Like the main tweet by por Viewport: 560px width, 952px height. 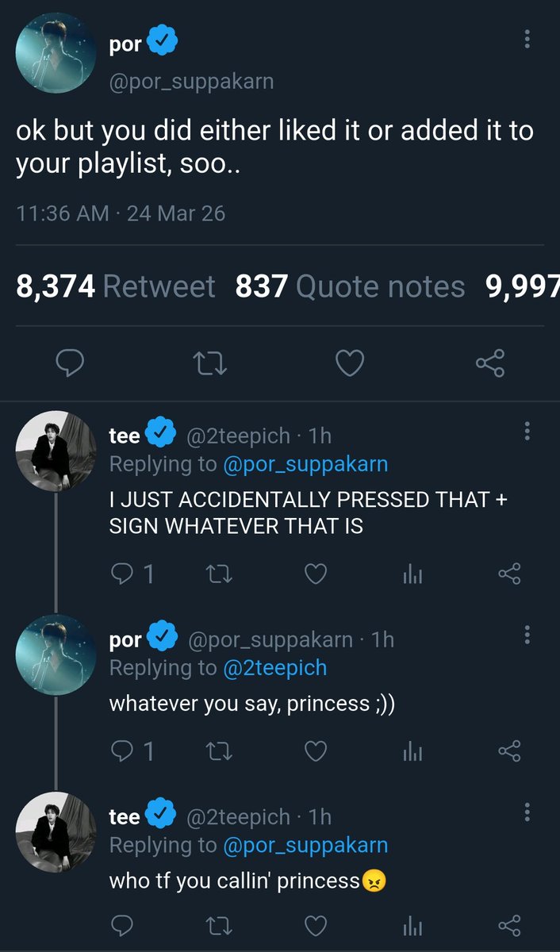tap(350, 364)
